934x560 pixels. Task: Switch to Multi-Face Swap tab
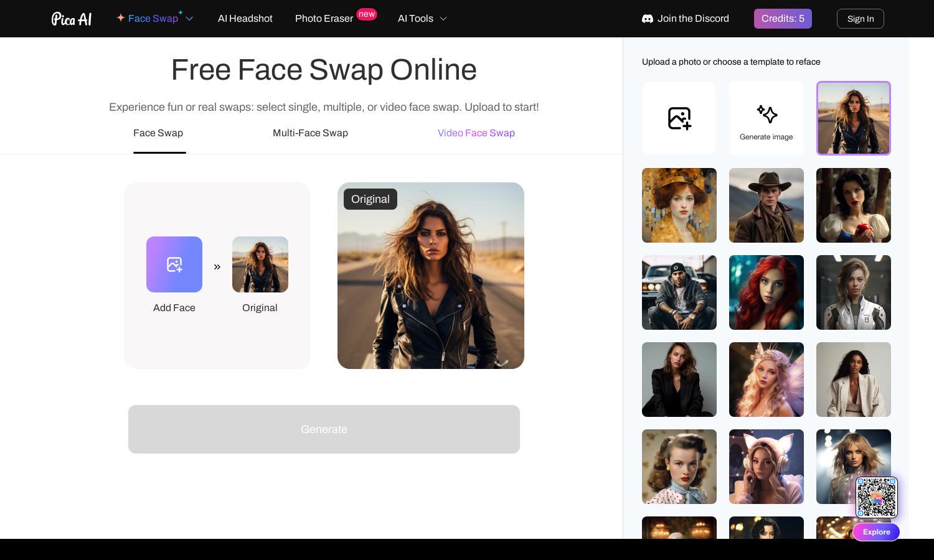pyautogui.click(x=310, y=133)
